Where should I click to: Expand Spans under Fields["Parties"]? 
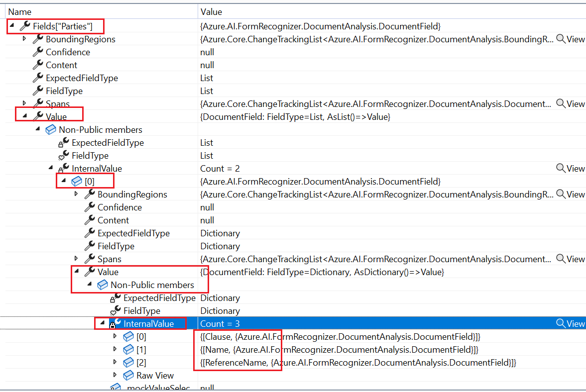point(24,103)
